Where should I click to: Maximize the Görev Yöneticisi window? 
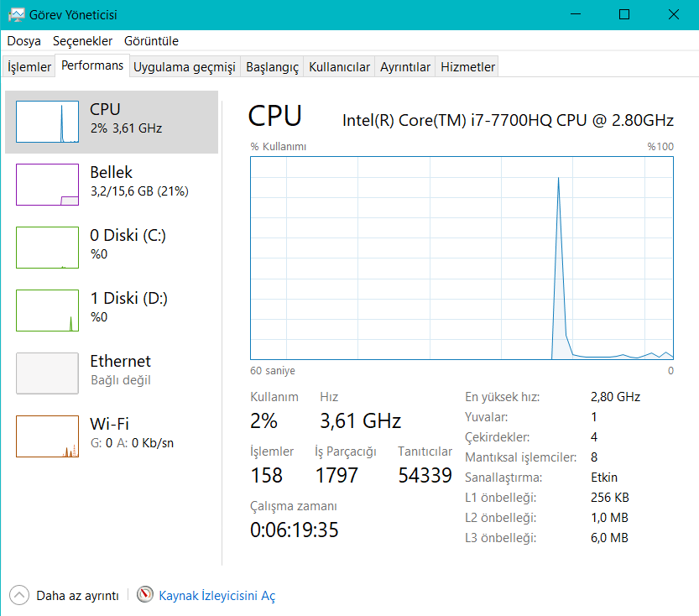[x=624, y=15]
